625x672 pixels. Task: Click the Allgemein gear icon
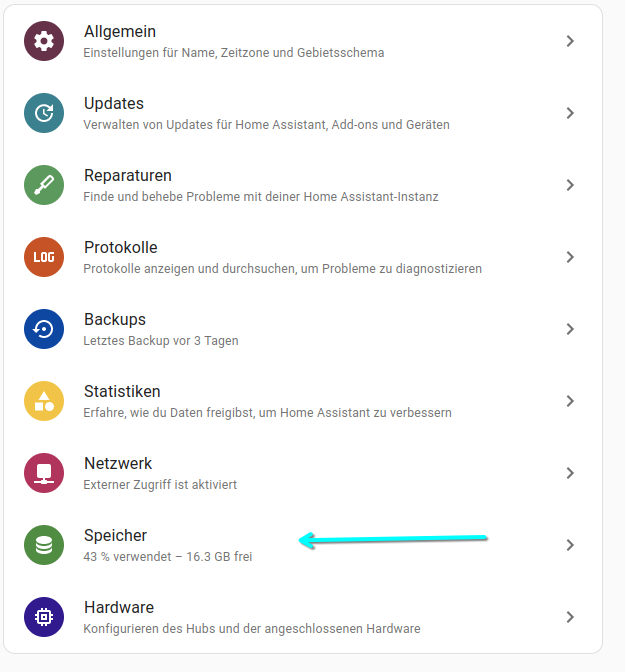coord(44,41)
